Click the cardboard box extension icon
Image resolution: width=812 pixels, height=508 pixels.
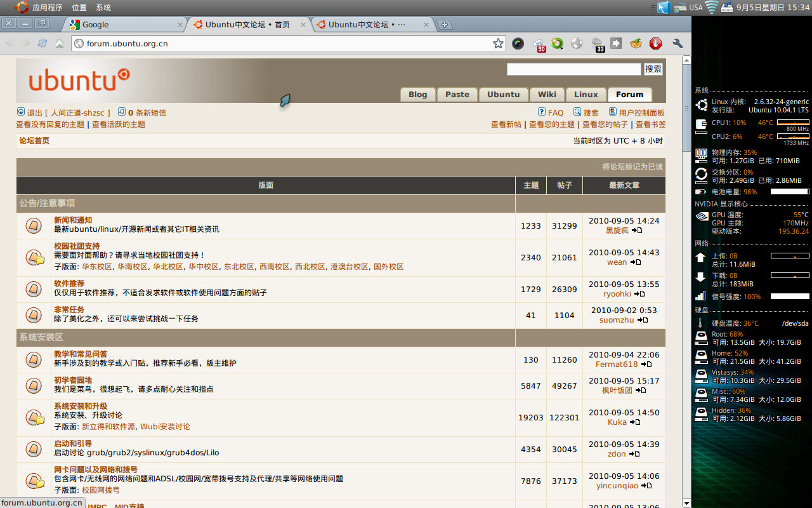pyautogui.click(x=636, y=43)
